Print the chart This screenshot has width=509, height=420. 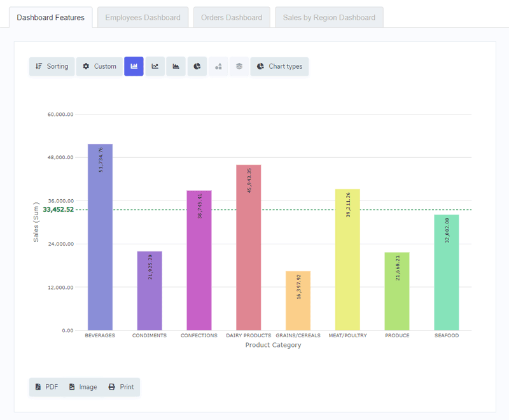coord(121,387)
